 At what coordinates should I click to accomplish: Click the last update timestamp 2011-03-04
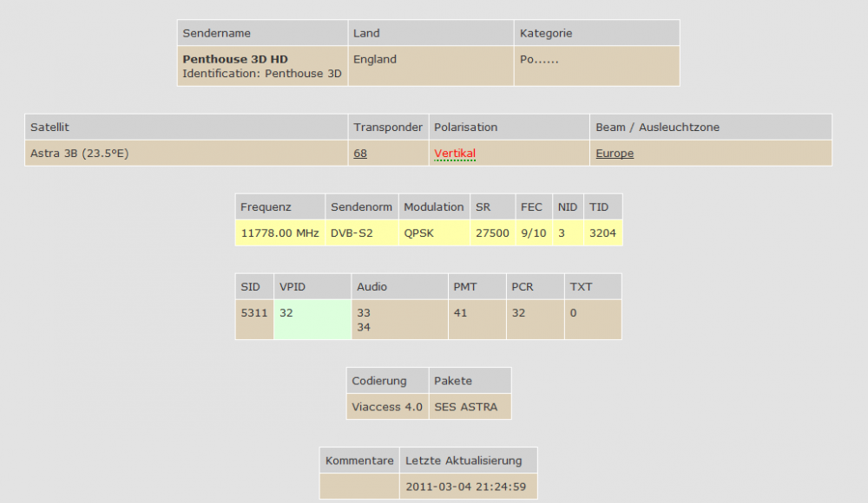pyautogui.click(x=465, y=487)
